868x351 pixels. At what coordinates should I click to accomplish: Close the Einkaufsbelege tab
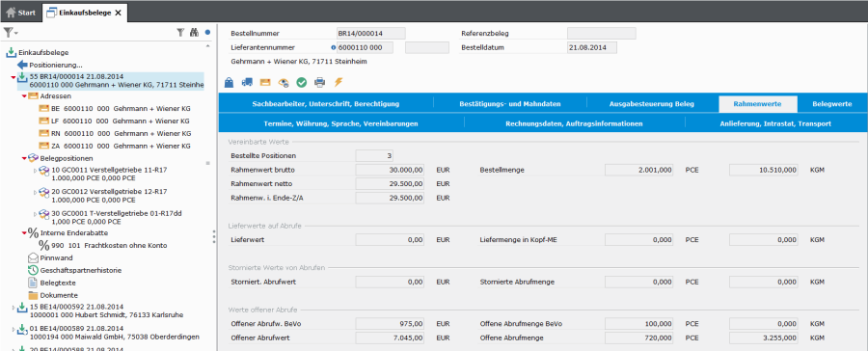(x=118, y=13)
